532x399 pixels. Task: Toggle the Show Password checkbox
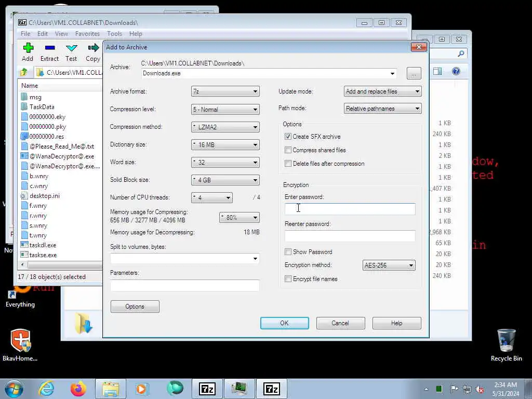[288, 252]
